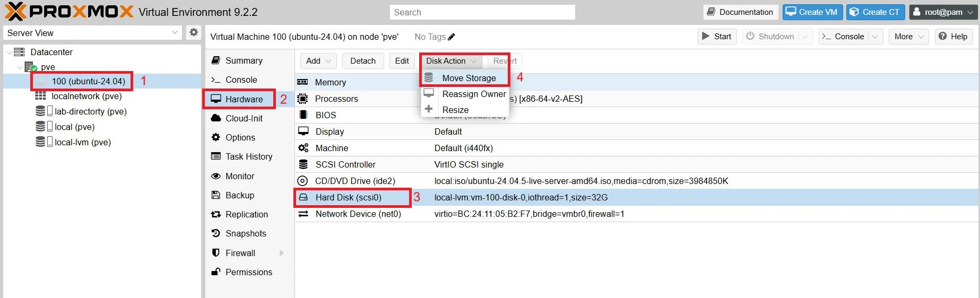Collapse the pve node expander
Screen dimensions: 980x298
click(x=20, y=67)
